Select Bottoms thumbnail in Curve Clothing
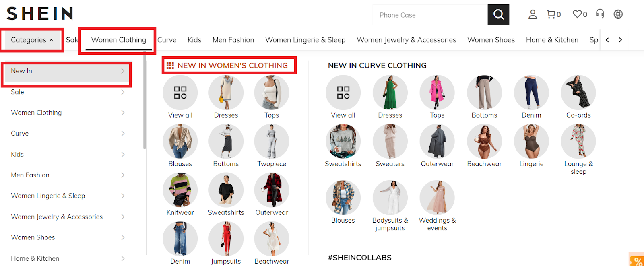 click(x=484, y=93)
